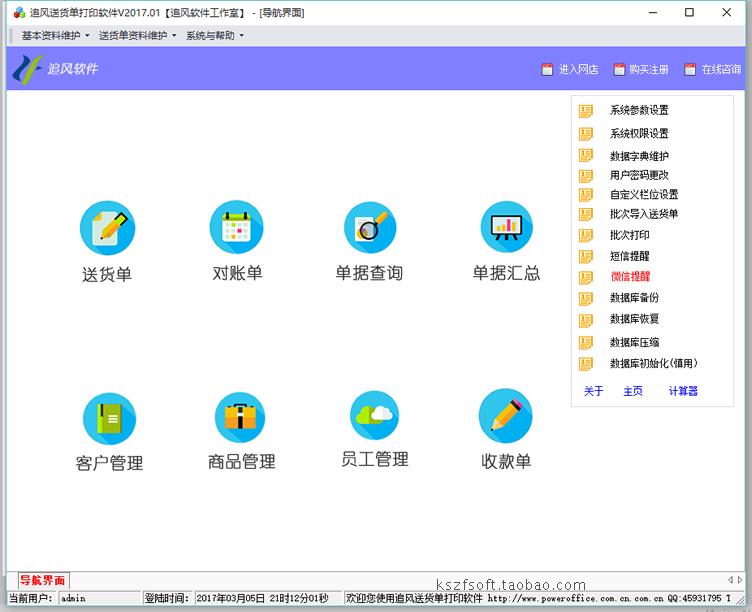Open the red 微信提醒 entry
This screenshot has height=612, width=752.
click(630, 276)
